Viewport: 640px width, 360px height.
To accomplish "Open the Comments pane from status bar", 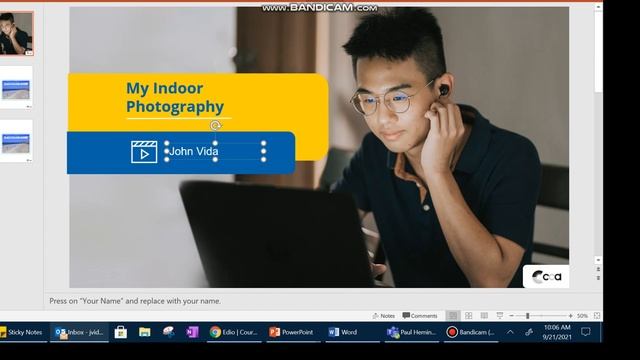I will coord(420,316).
